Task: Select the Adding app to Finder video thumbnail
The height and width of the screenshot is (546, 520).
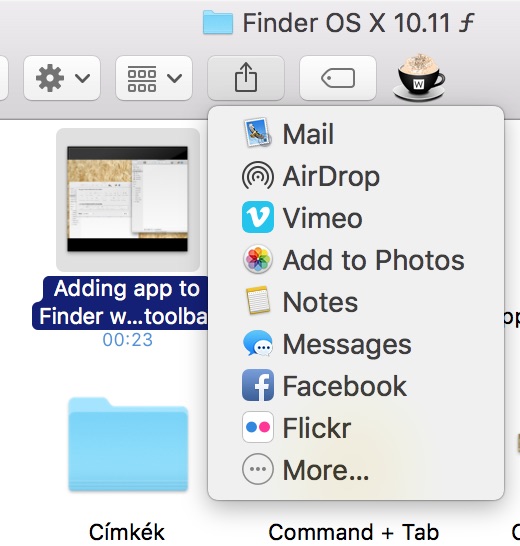Action: [x=127, y=199]
